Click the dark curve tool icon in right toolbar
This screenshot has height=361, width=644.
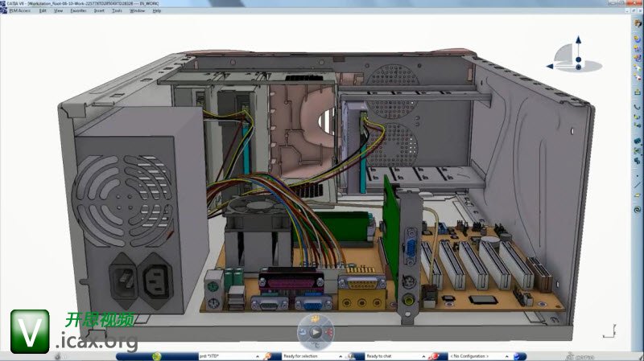pyautogui.click(x=638, y=107)
